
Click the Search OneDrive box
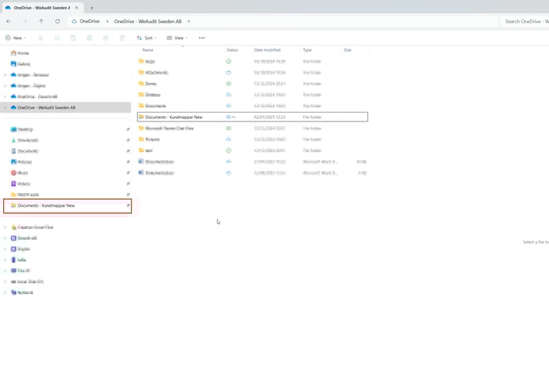tap(525, 22)
